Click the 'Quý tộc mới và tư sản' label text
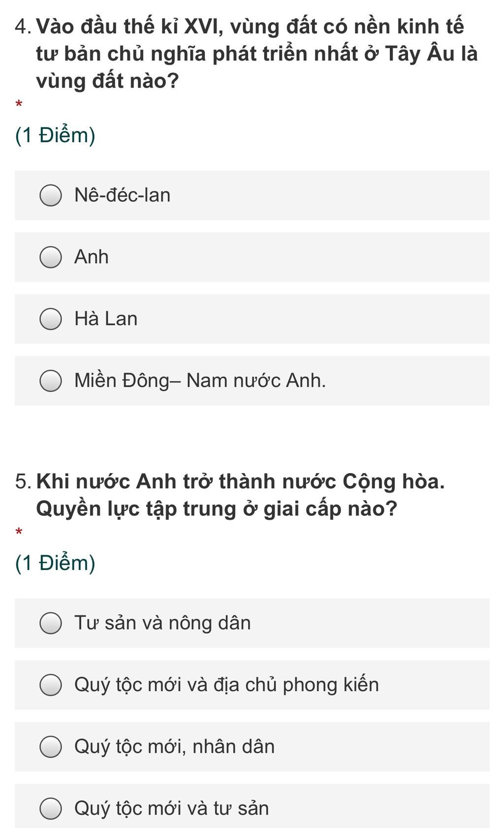504x828 pixels. coord(171,809)
